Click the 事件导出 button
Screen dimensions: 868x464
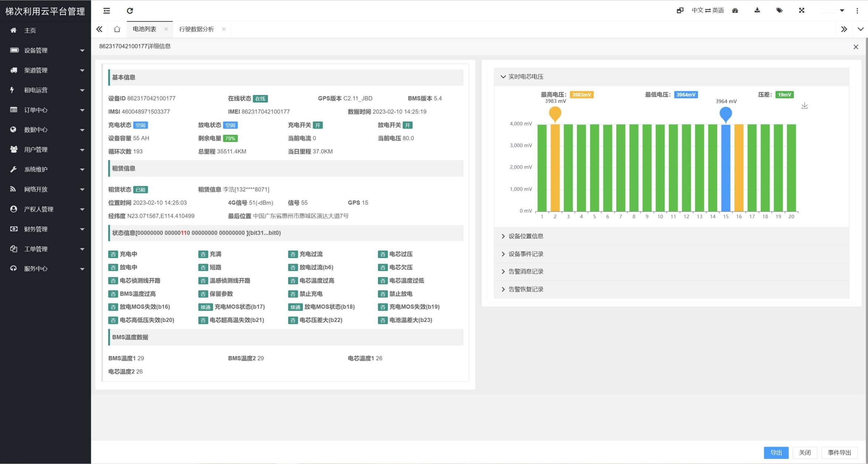(839, 453)
